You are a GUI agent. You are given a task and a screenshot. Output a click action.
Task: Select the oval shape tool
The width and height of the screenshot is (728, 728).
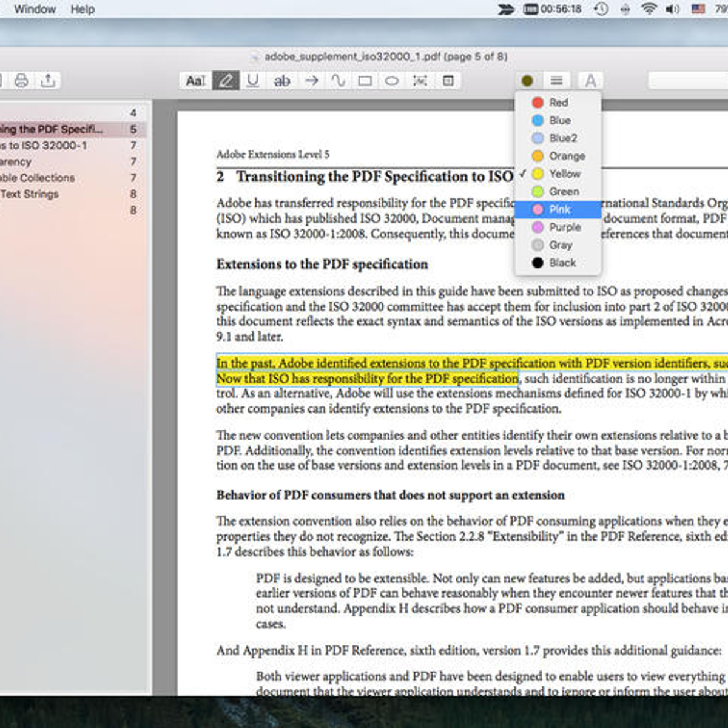(x=392, y=81)
